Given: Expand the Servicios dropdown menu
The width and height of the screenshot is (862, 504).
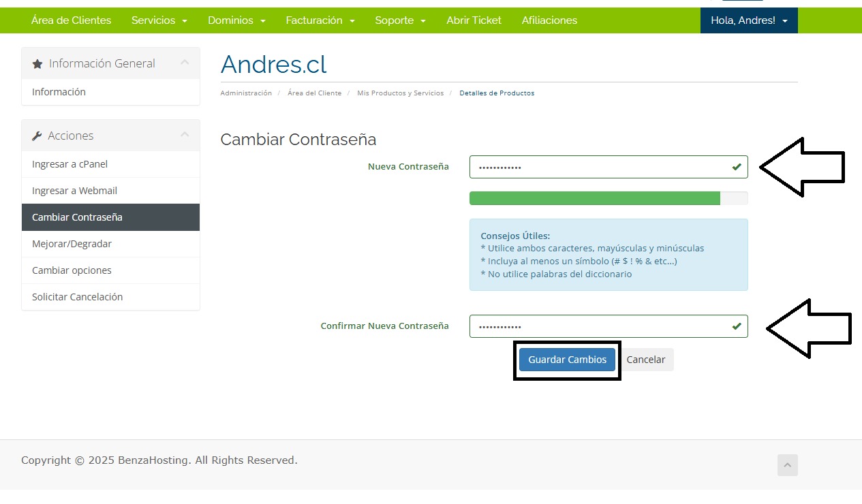Looking at the screenshot, I should pos(159,20).
